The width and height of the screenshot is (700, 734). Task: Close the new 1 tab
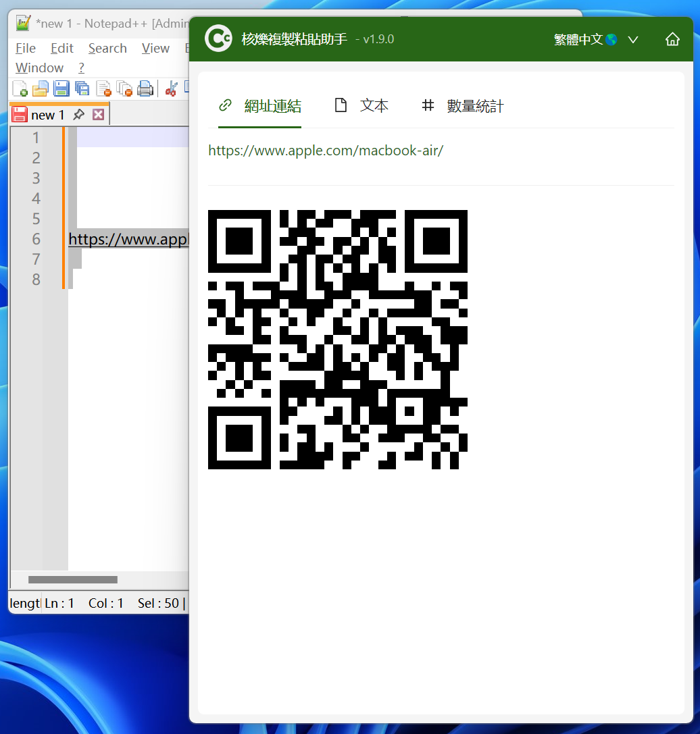pos(98,115)
